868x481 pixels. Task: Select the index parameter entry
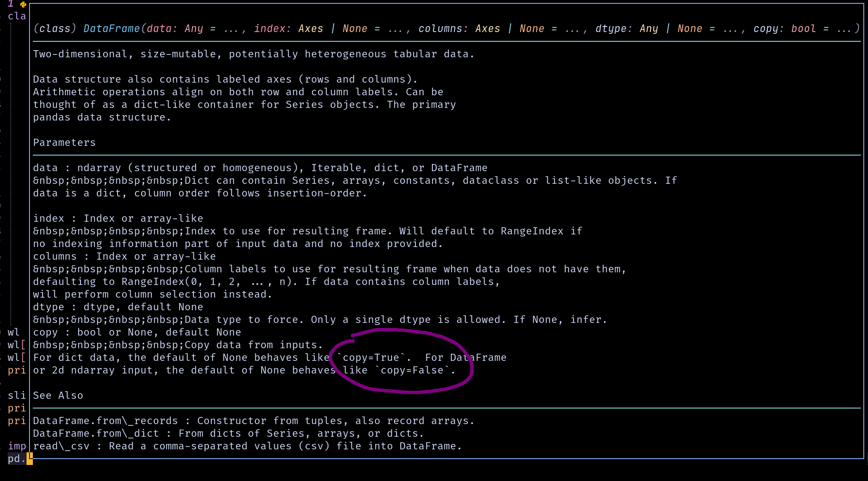coord(48,218)
